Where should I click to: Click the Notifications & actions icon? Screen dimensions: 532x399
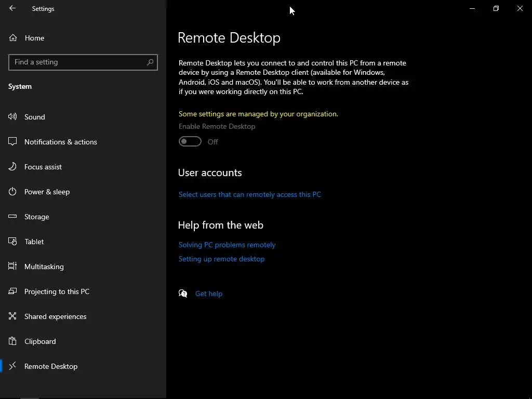click(x=12, y=141)
